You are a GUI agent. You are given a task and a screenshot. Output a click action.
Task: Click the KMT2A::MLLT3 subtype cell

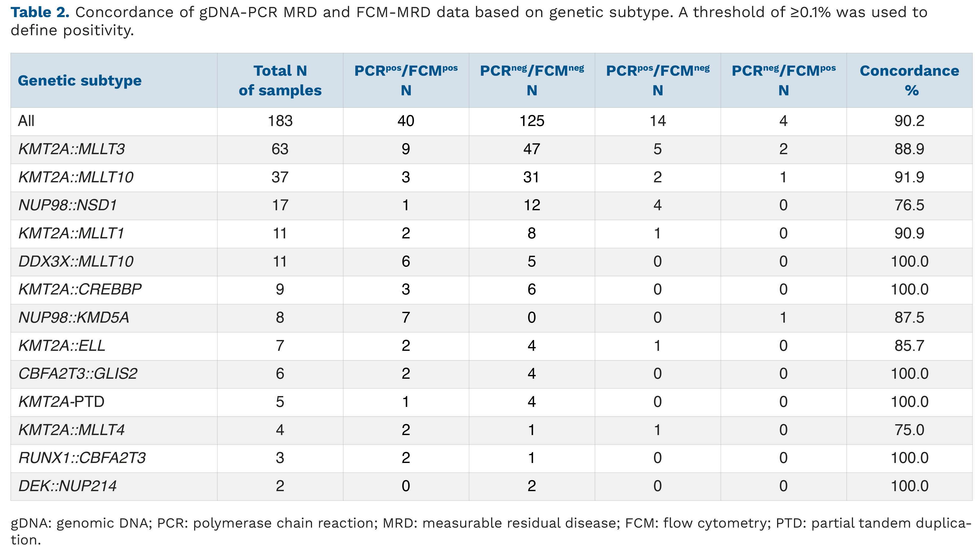click(72, 149)
